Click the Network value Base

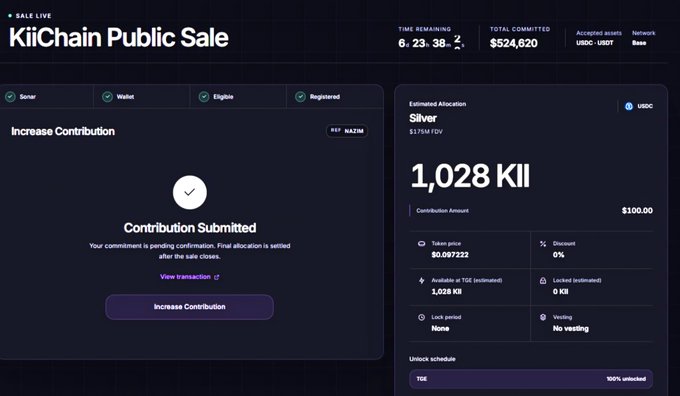639,43
